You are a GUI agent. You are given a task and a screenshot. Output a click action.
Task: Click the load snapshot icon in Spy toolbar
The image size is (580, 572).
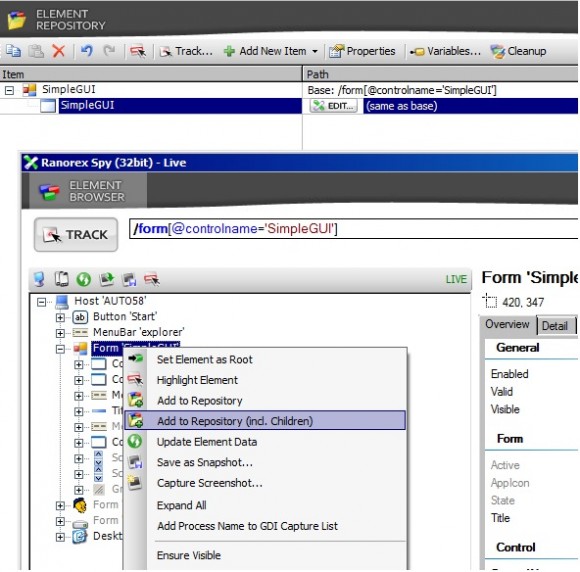click(107, 279)
